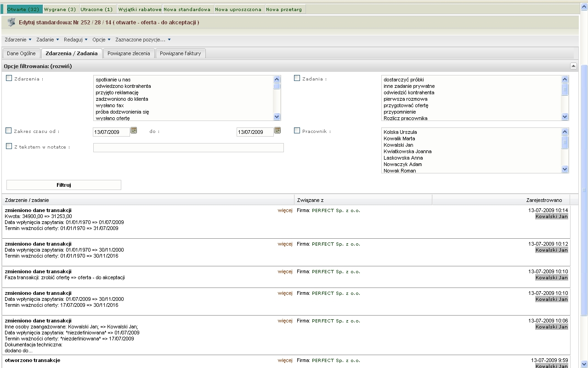Viewport: 588px width, 368px height.
Task: Tick the Z tekstem w notatce checkbox
Action: click(9, 146)
